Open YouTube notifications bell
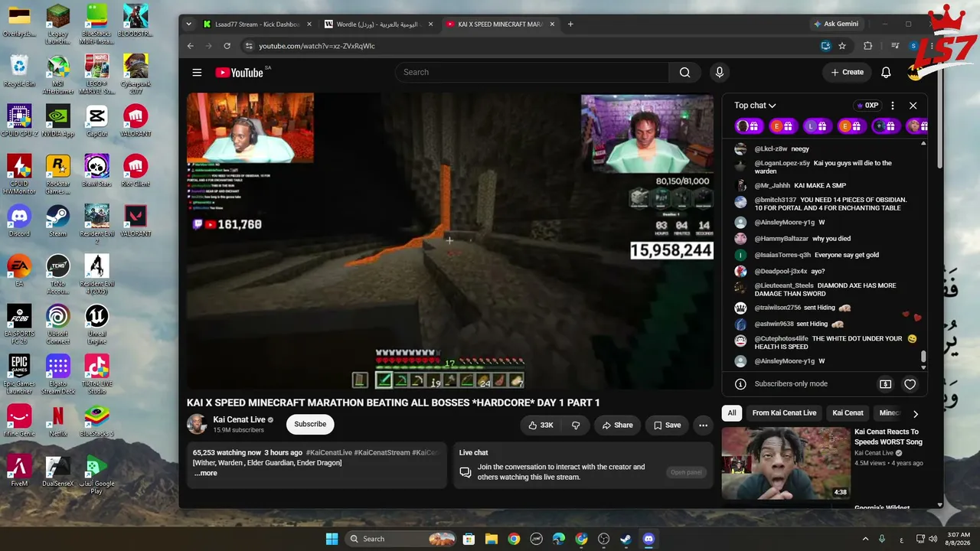Screen dimensions: 980x551 [886, 73]
